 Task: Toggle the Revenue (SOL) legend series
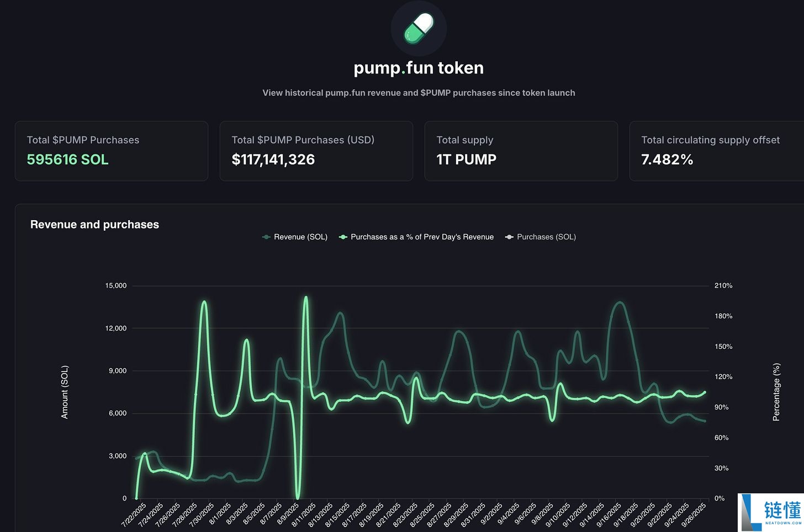tap(295, 237)
